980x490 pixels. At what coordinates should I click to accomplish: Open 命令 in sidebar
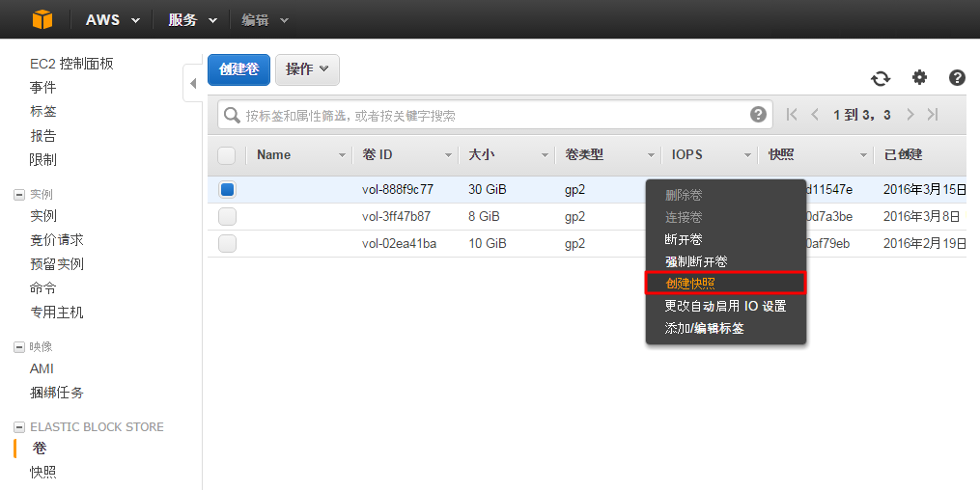[x=43, y=288]
